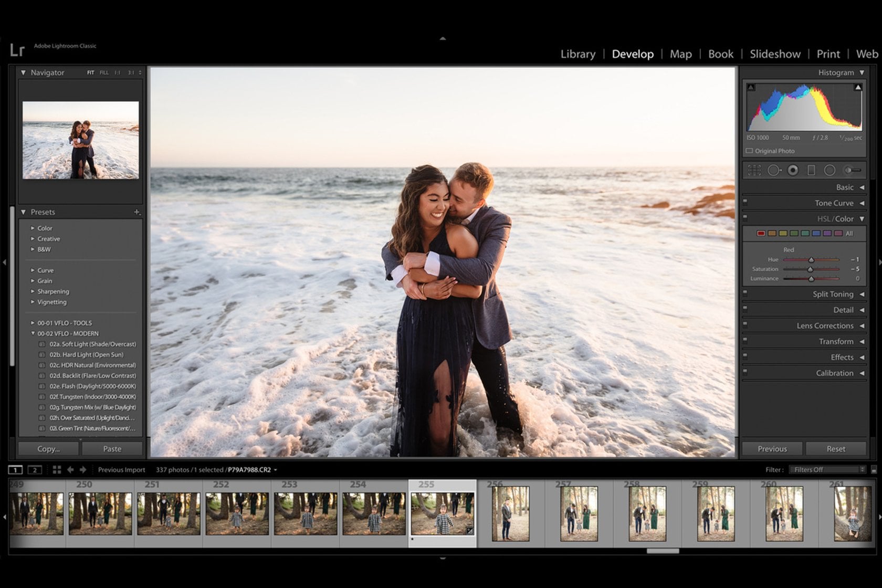Screen dimensions: 882x588
Task: Select the blue color swatch in HSL panel
Action: coord(816,233)
